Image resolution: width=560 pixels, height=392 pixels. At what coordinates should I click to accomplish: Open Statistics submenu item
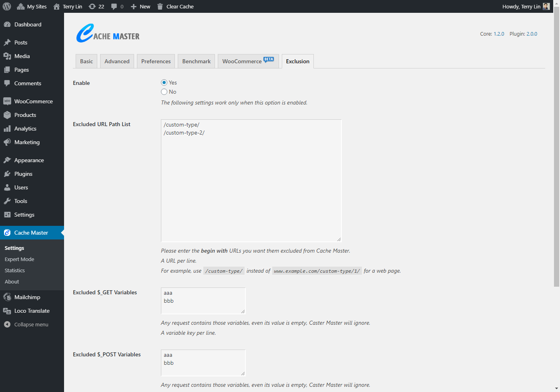(x=15, y=270)
